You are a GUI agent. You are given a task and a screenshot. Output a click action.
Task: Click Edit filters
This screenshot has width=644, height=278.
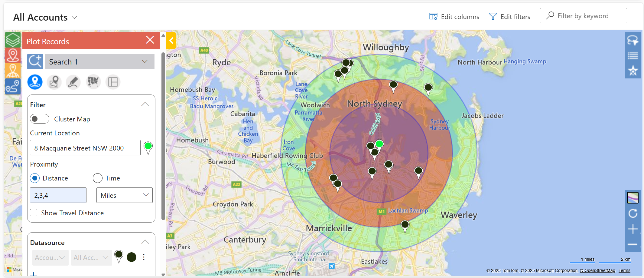click(x=509, y=17)
